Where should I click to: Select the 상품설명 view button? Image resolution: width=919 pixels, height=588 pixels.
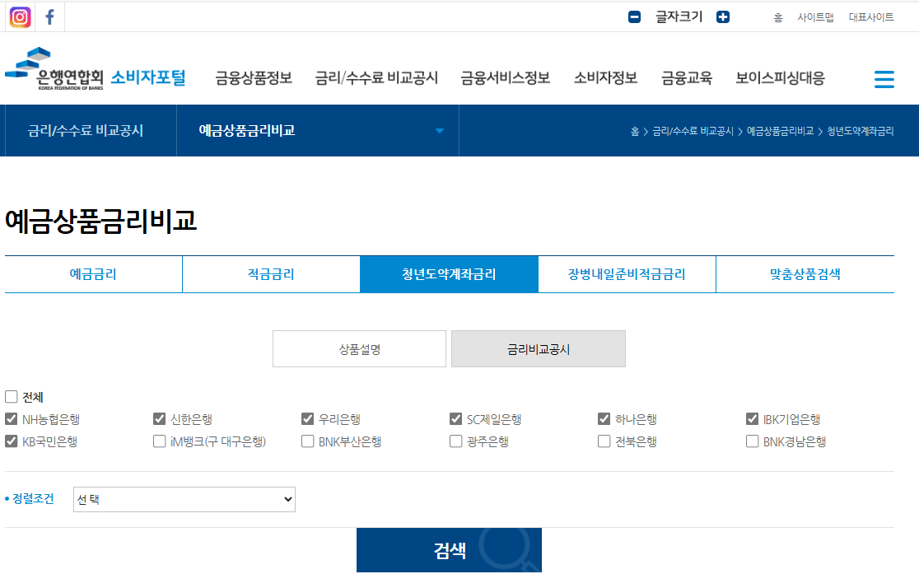coord(359,348)
